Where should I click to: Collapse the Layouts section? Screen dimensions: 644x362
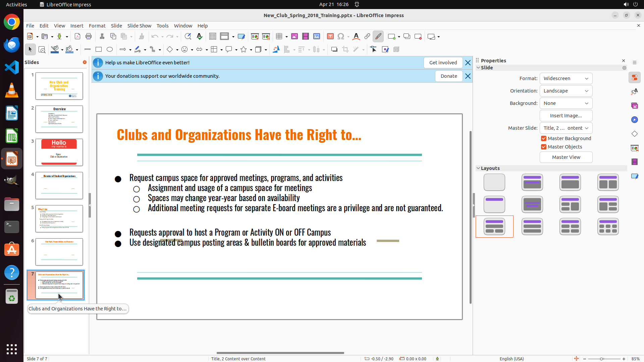tap(478, 168)
